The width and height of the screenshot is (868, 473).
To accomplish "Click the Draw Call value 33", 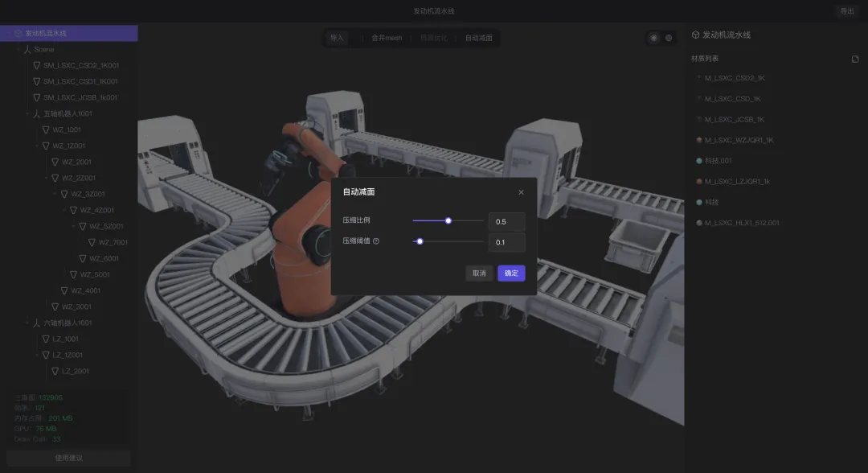I will (x=56, y=439).
